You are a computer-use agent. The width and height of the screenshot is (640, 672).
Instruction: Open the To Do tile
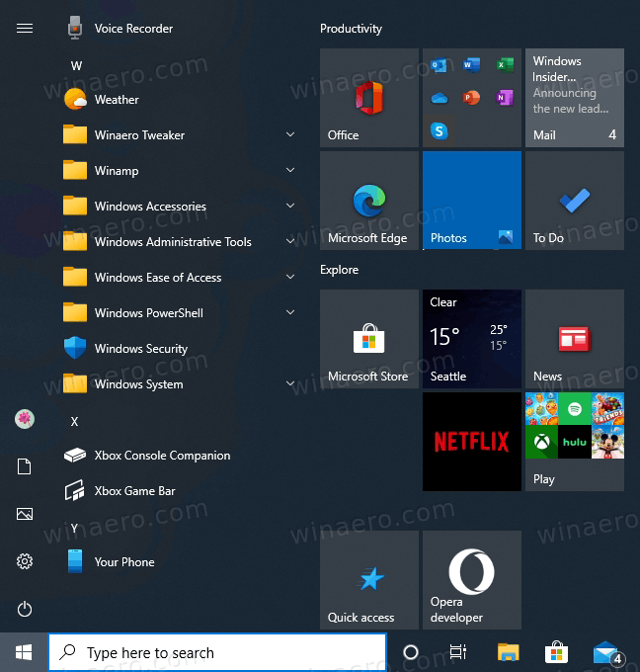[575, 201]
